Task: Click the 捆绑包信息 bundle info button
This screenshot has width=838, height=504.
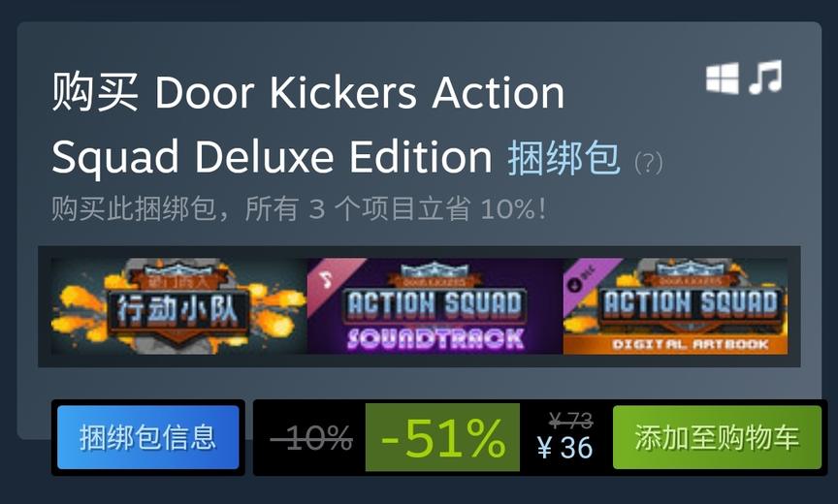Action: click(x=148, y=437)
